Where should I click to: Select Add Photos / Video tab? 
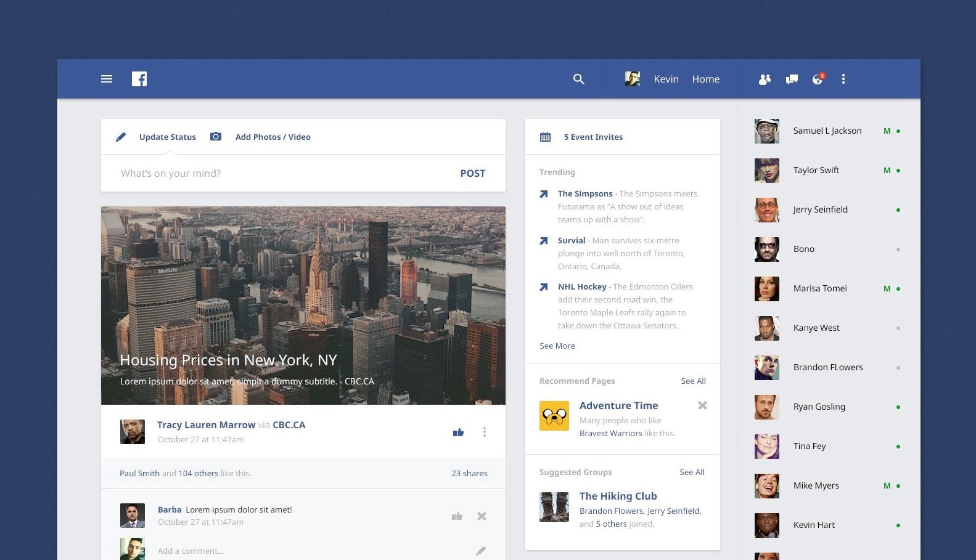[273, 137]
